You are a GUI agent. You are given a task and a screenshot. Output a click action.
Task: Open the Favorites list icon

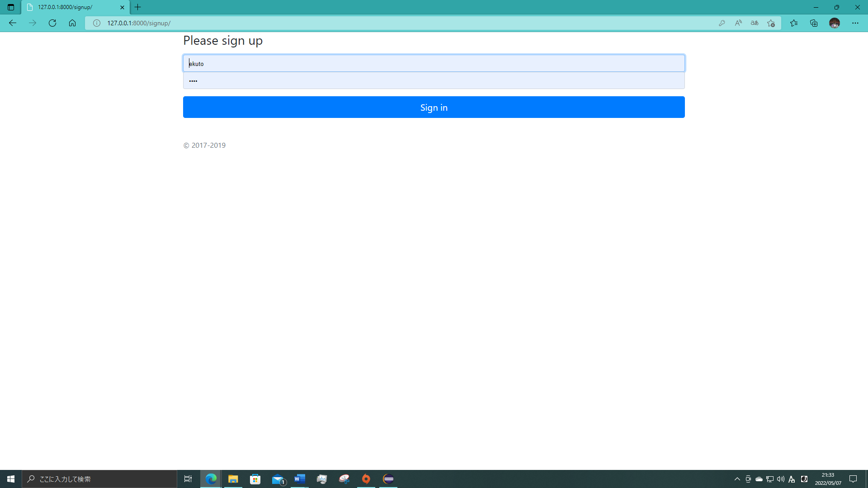[x=794, y=23]
